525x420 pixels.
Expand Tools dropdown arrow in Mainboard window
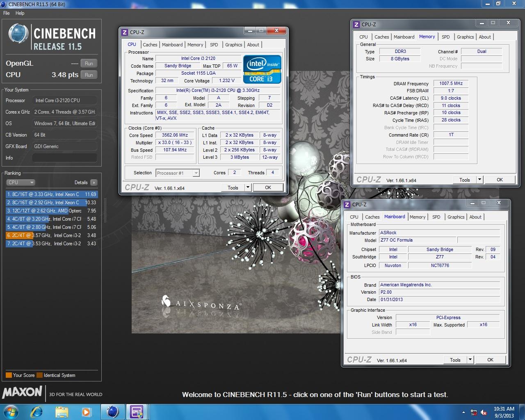pyautogui.click(x=470, y=360)
